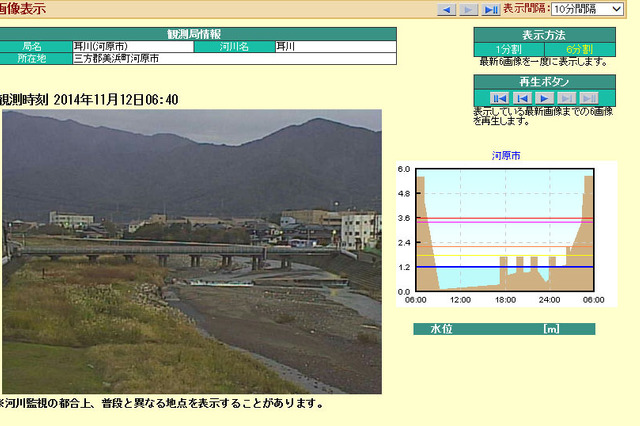Click the 表示方法 panel header
Viewport: 640px width, 426px height.
tap(544, 35)
